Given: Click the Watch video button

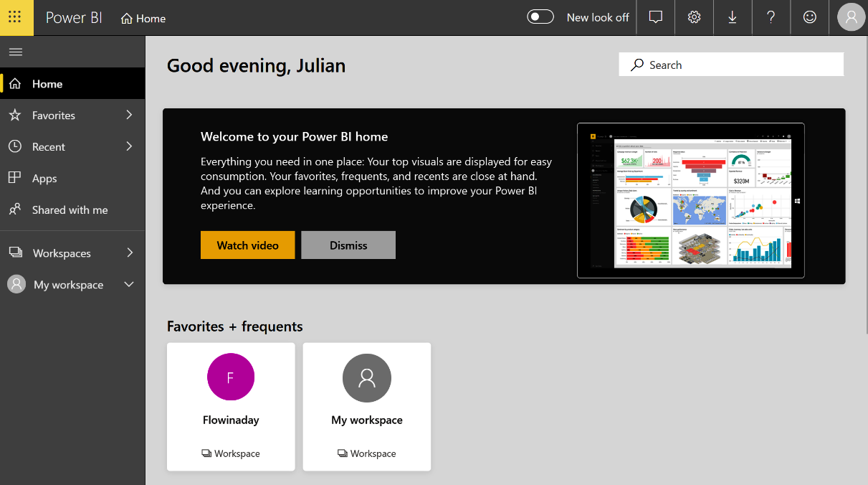Looking at the screenshot, I should click(x=248, y=245).
